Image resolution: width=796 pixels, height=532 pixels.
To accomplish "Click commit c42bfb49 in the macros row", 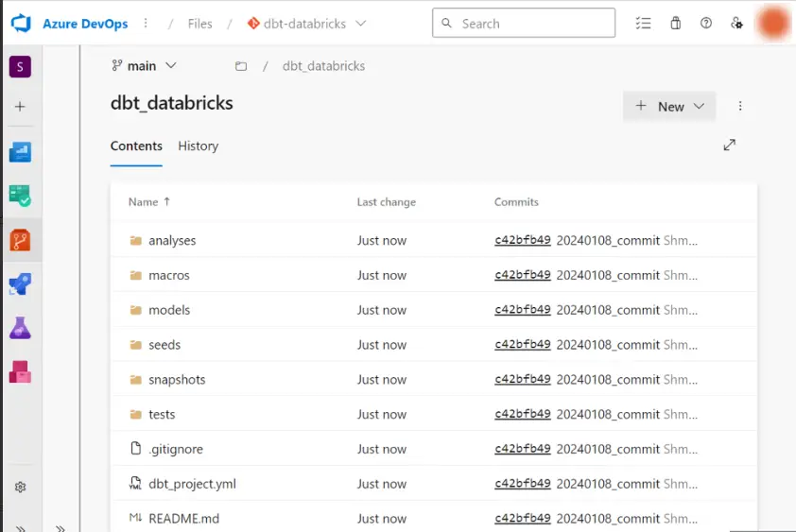I will [x=523, y=275].
